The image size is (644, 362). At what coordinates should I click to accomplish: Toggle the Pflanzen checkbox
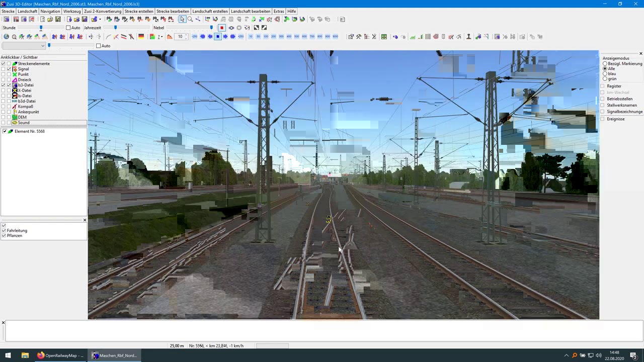point(4,235)
